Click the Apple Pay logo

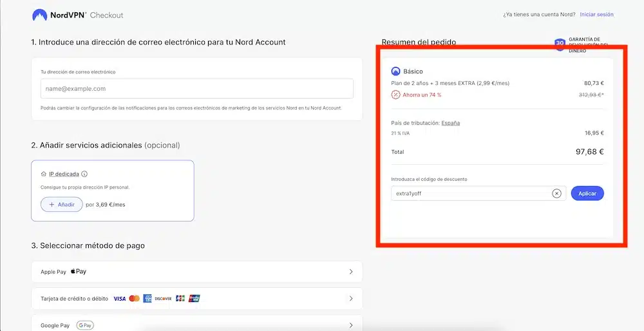(x=79, y=272)
